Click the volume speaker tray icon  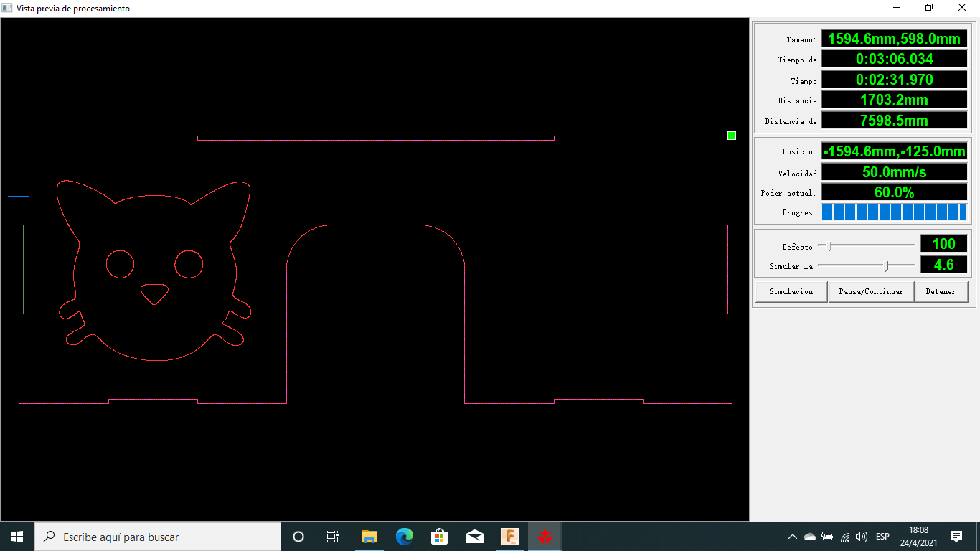pos(862,537)
